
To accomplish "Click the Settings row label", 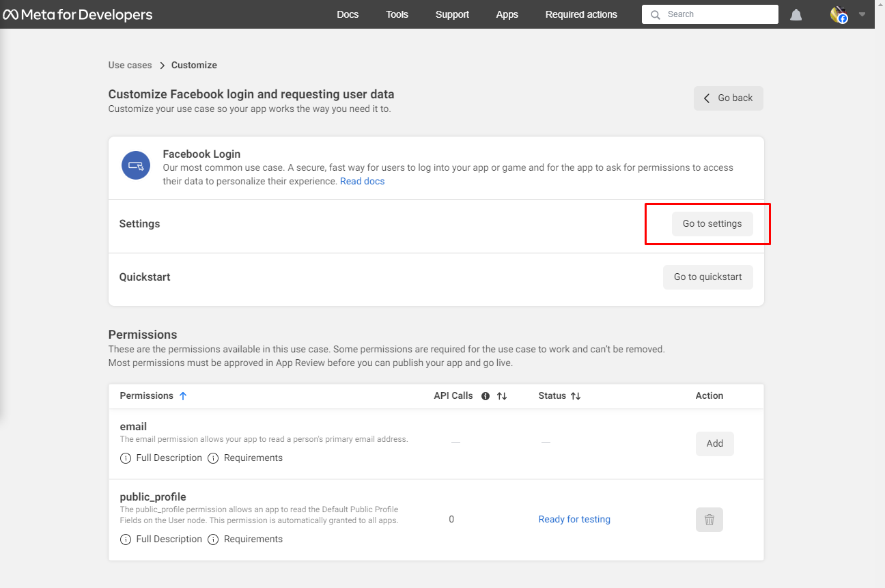I will coord(139,224).
